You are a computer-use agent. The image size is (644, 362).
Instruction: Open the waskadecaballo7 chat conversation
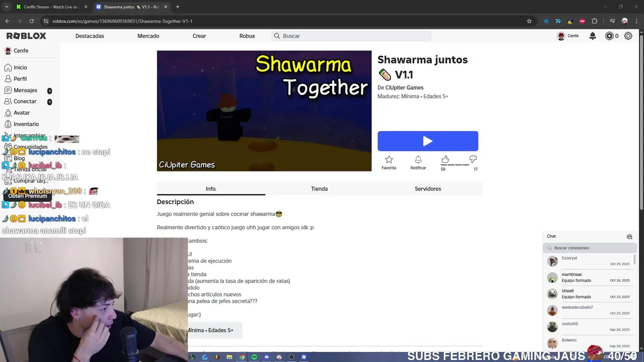pos(589,310)
